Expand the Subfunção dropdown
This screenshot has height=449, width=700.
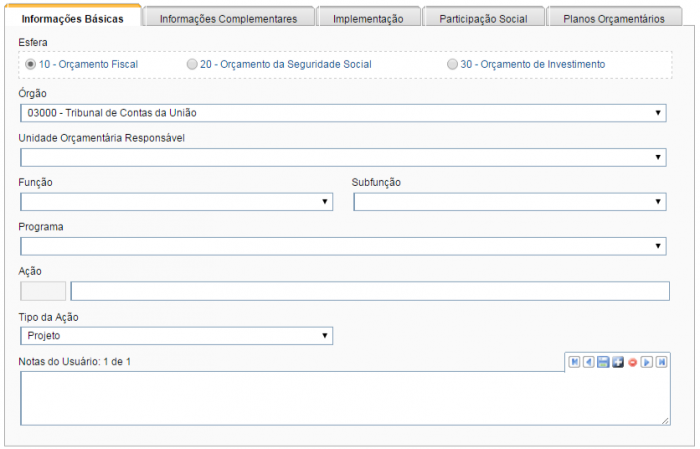(x=510, y=202)
